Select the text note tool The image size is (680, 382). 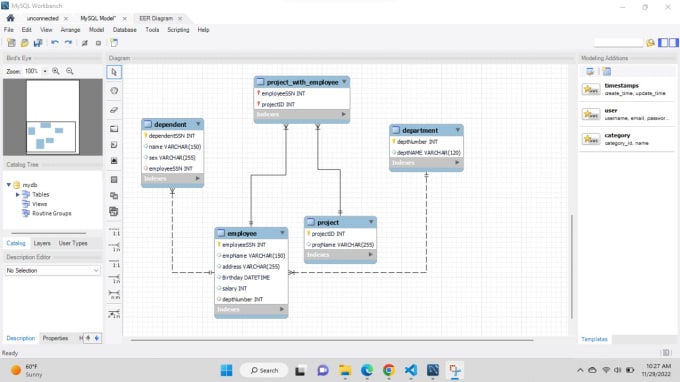click(114, 145)
